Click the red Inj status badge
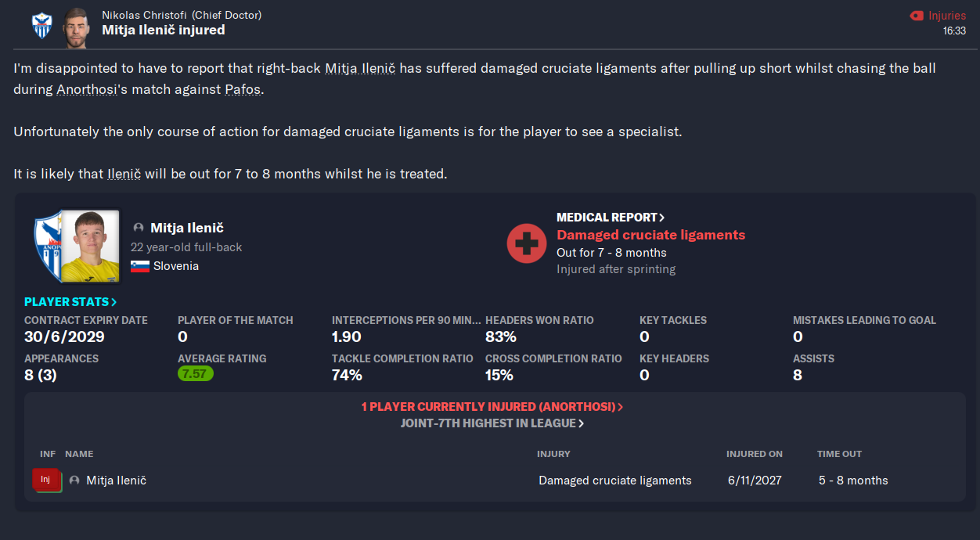Image resolution: width=980 pixels, height=540 pixels. [x=46, y=480]
